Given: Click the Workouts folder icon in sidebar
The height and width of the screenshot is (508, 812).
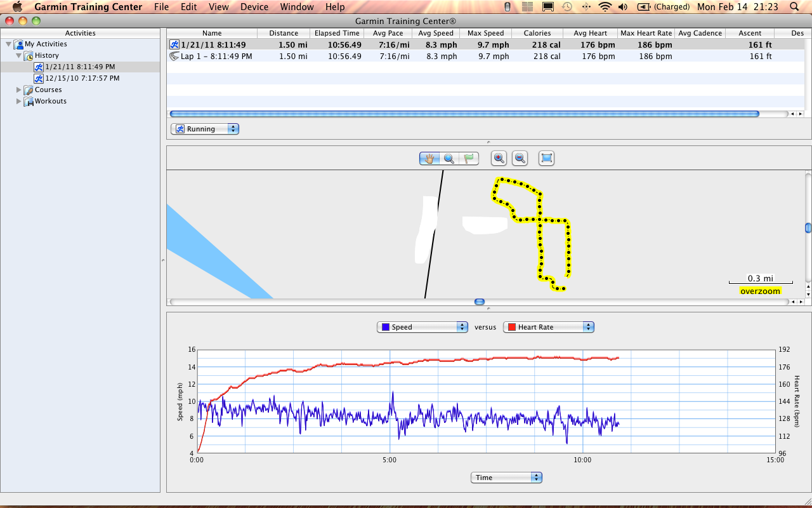Looking at the screenshot, I should [29, 102].
